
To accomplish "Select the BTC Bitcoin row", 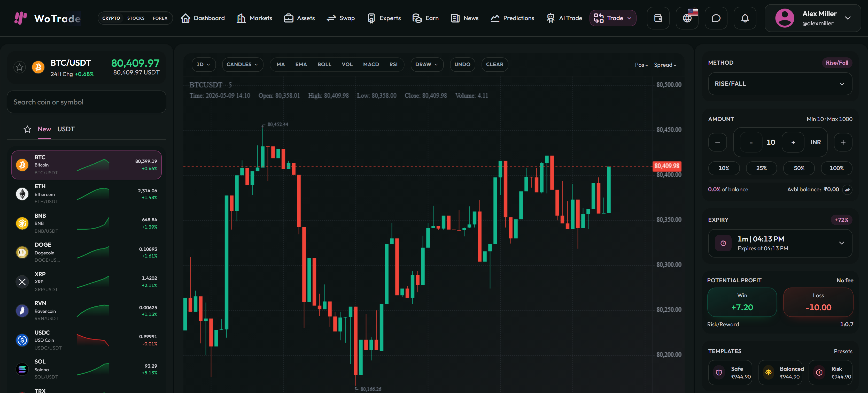I will pyautogui.click(x=86, y=165).
